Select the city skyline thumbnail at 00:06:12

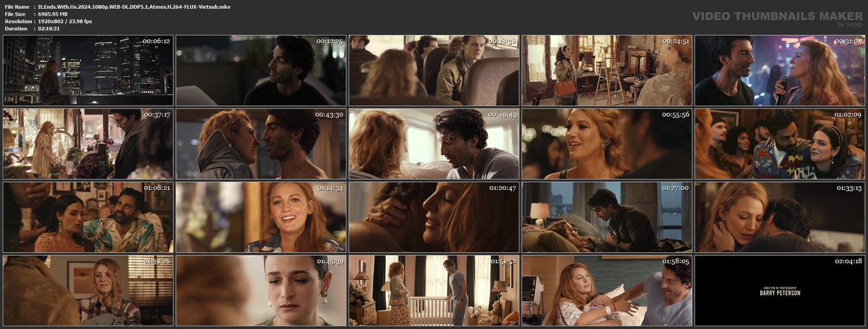[88, 71]
